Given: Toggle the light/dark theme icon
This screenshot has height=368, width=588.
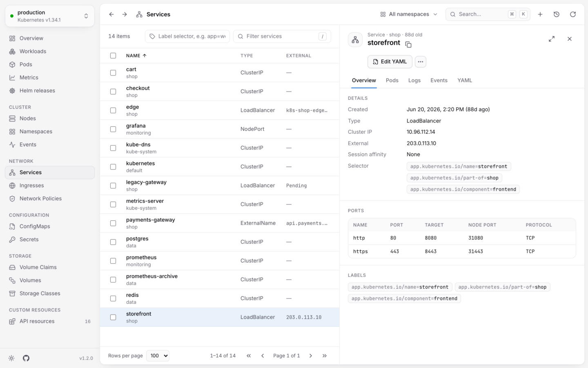Looking at the screenshot, I should click(11, 358).
